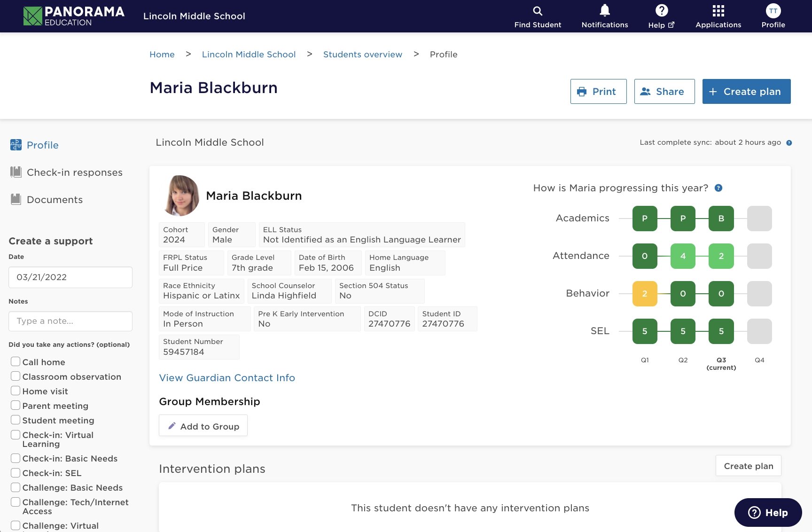812x532 pixels.
Task: Tick the Check-in: SEL checkbox
Action: pos(16,473)
